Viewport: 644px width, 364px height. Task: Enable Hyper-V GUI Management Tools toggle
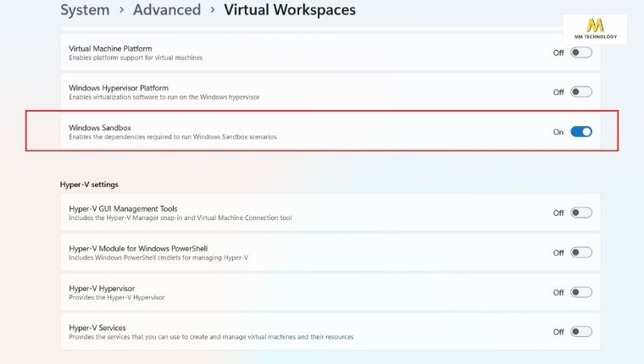click(581, 212)
